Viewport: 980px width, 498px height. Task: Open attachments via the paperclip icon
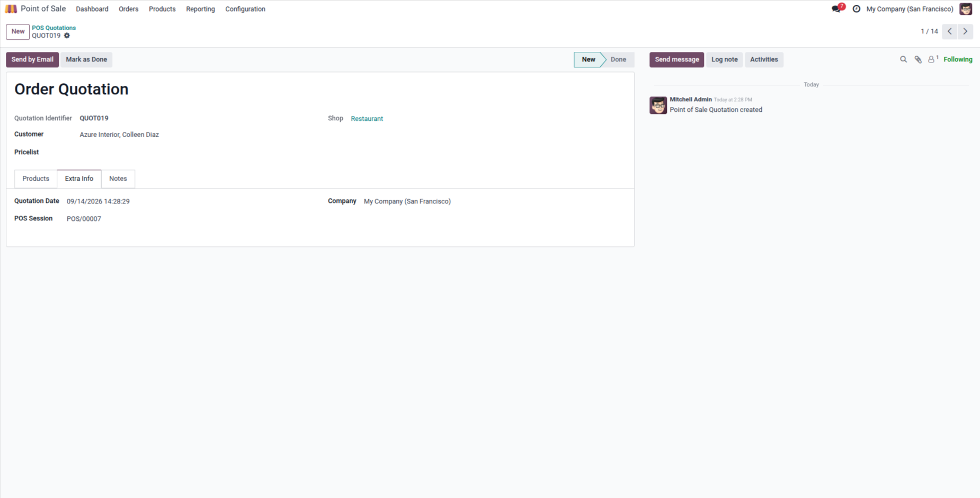point(917,59)
